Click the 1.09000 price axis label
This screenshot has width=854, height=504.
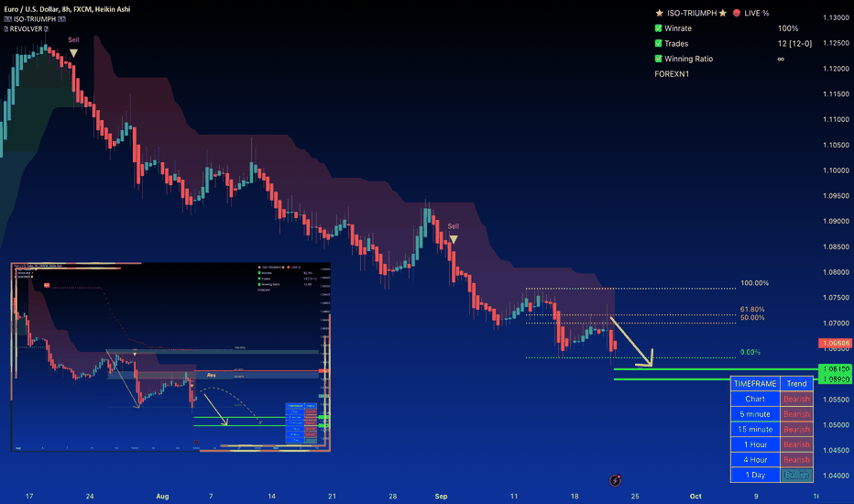(x=836, y=221)
